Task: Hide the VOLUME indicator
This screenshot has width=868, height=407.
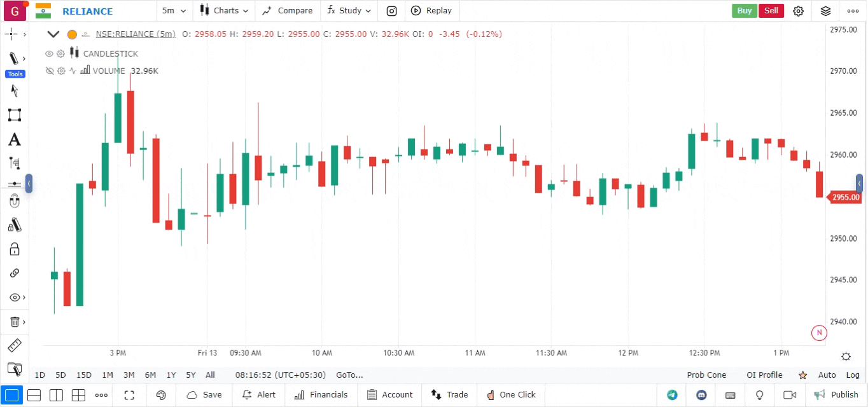Action: point(50,71)
